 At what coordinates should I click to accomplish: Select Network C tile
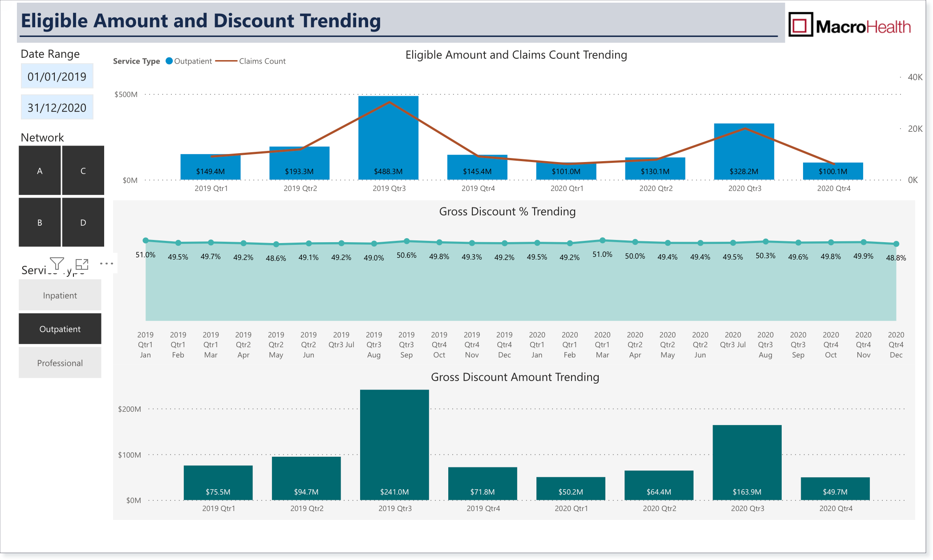pyautogui.click(x=83, y=170)
